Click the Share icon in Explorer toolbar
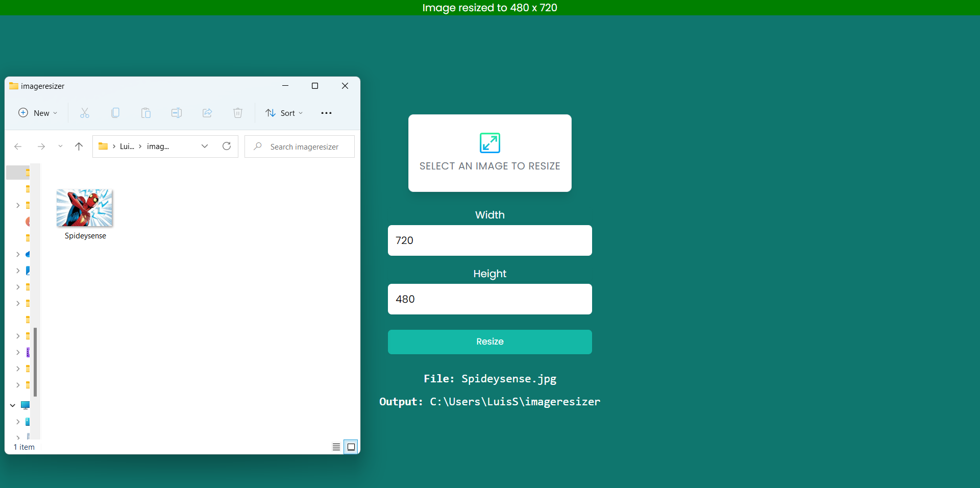The width and height of the screenshot is (980, 488). click(x=207, y=113)
